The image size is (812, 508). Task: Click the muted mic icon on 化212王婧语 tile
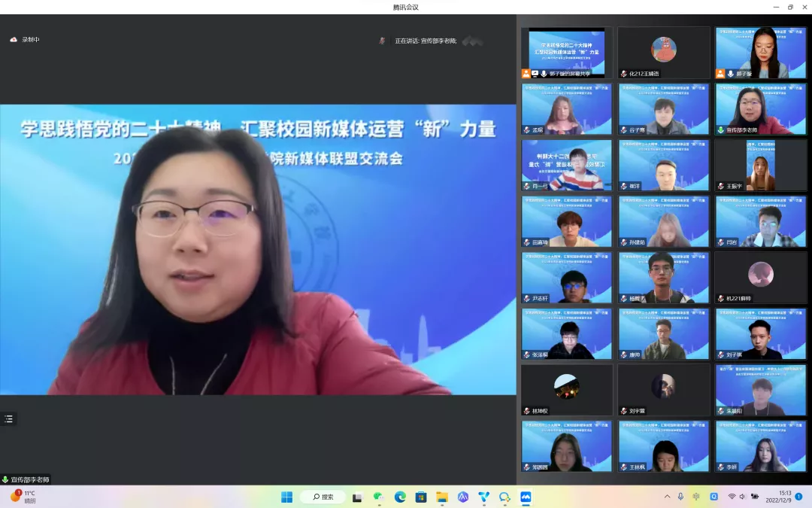coord(623,74)
